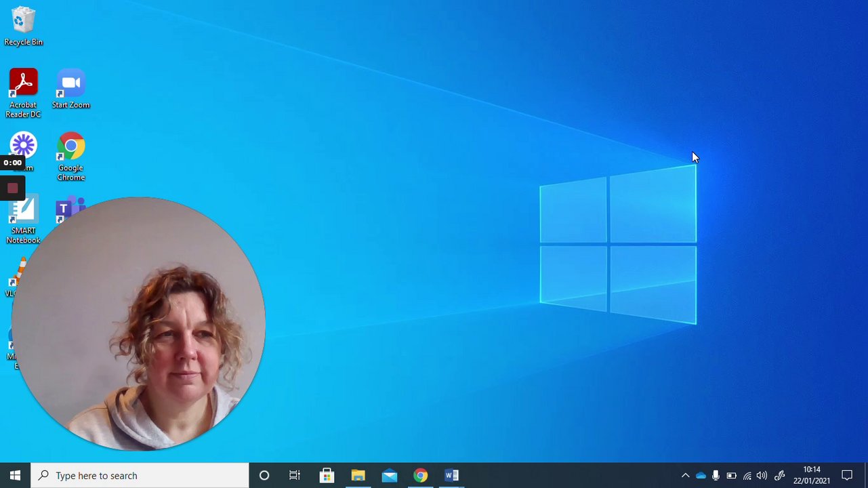Viewport: 868px width, 488px height.
Task: Check battery status in system tray
Action: point(731,475)
